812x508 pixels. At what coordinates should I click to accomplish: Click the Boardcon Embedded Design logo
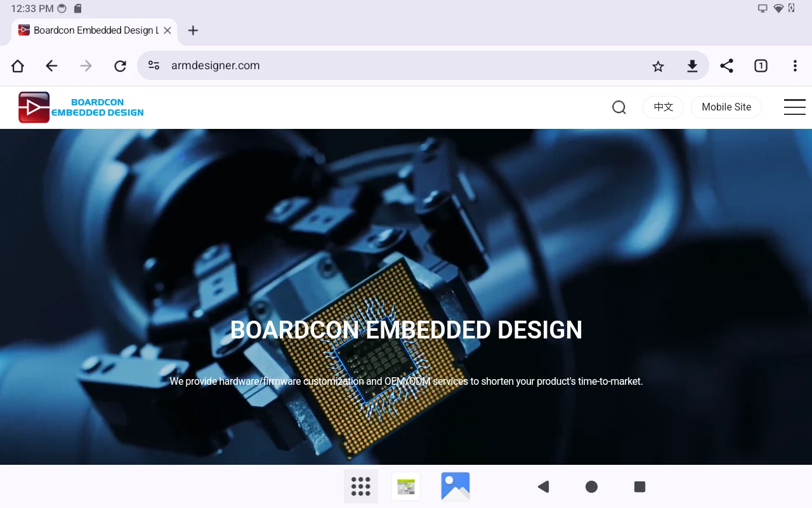(81, 107)
